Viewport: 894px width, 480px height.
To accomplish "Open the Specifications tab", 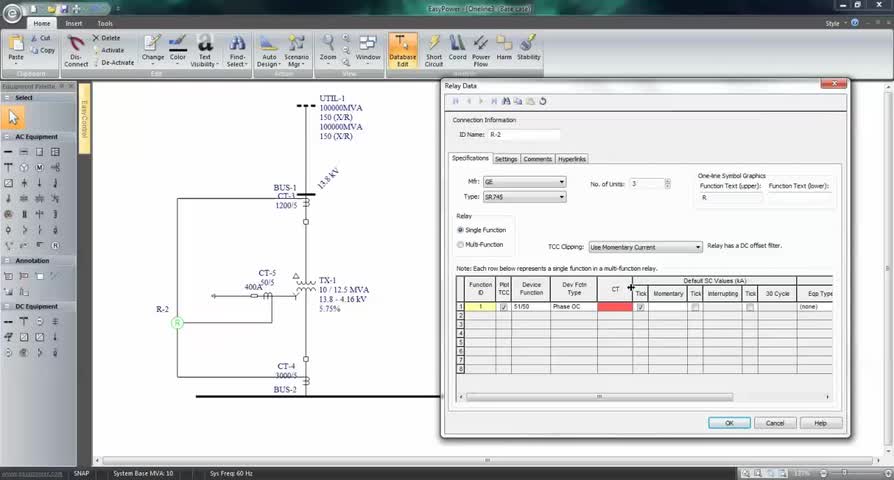I will pyautogui.click(x=470, y=158).
